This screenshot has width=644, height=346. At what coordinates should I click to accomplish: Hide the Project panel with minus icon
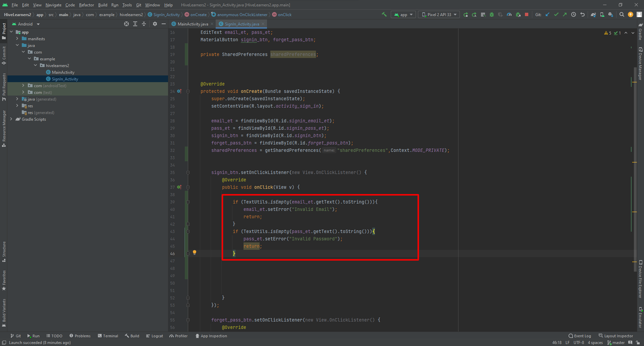coord(164,24)
